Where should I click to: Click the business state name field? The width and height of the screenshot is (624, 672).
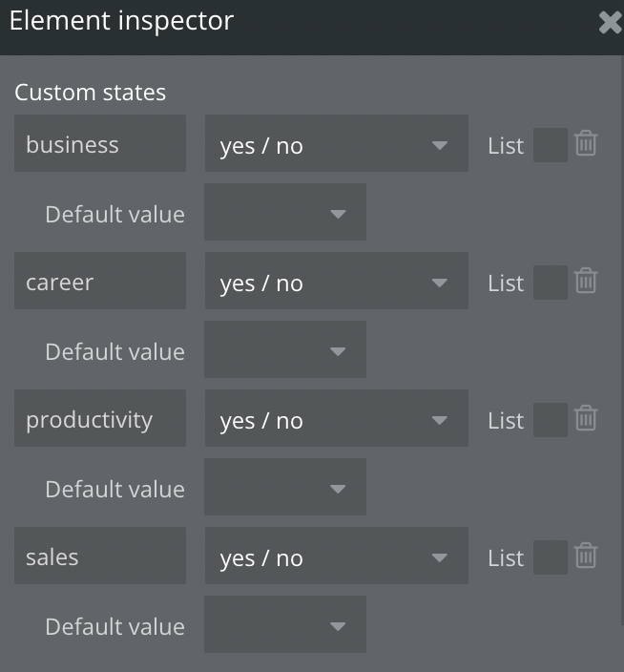(x=100, y=144)
